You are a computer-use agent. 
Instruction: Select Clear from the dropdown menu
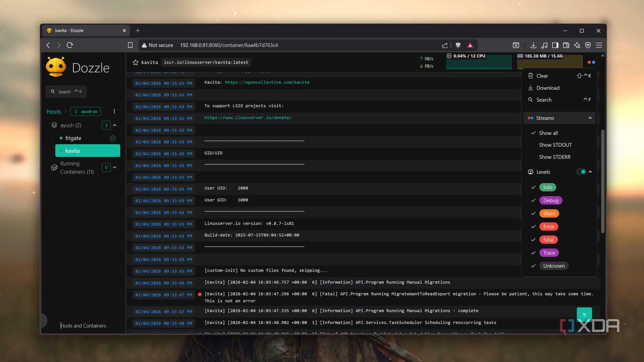559,76
